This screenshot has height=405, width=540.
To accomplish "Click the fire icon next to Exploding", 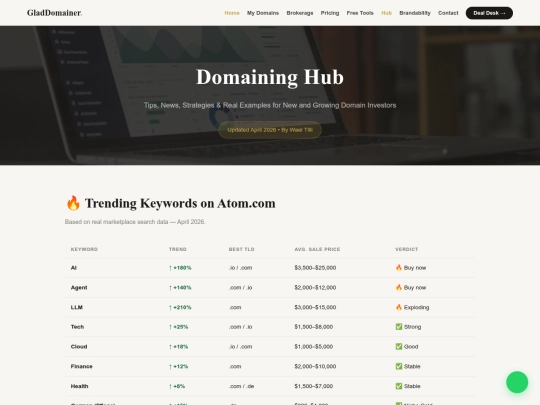I will point(399,307).
